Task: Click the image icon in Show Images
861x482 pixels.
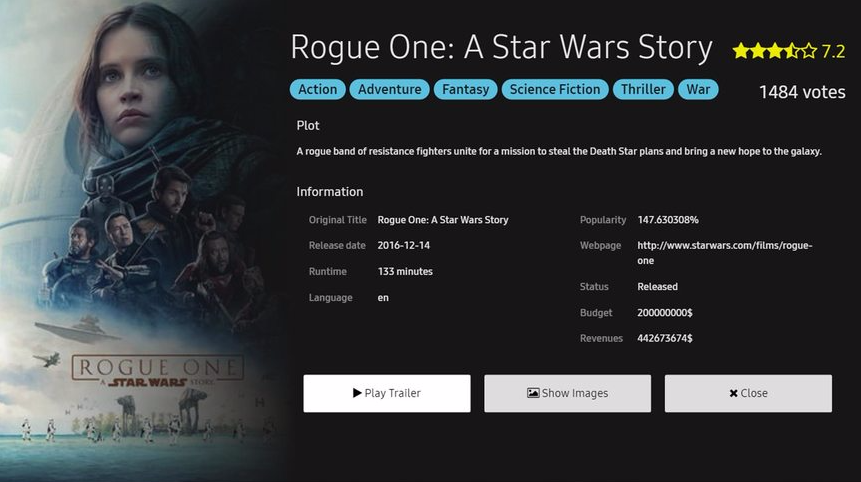Action: click(x=533, y=393)
